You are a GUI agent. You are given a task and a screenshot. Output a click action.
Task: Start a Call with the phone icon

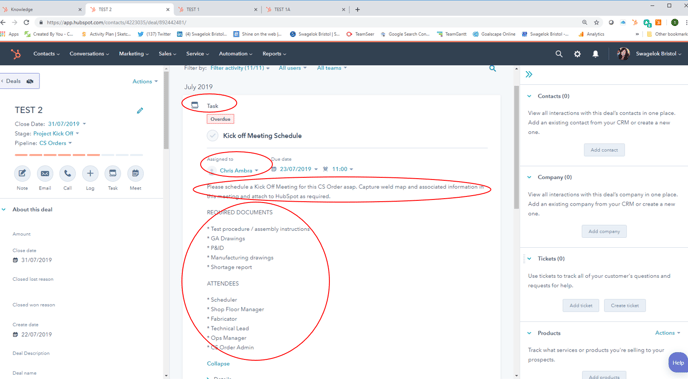[68, 174]
